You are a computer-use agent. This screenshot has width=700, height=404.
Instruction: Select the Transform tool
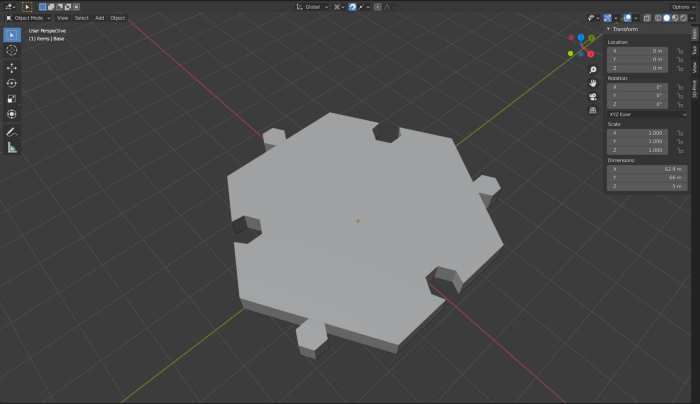click(12, 114)
